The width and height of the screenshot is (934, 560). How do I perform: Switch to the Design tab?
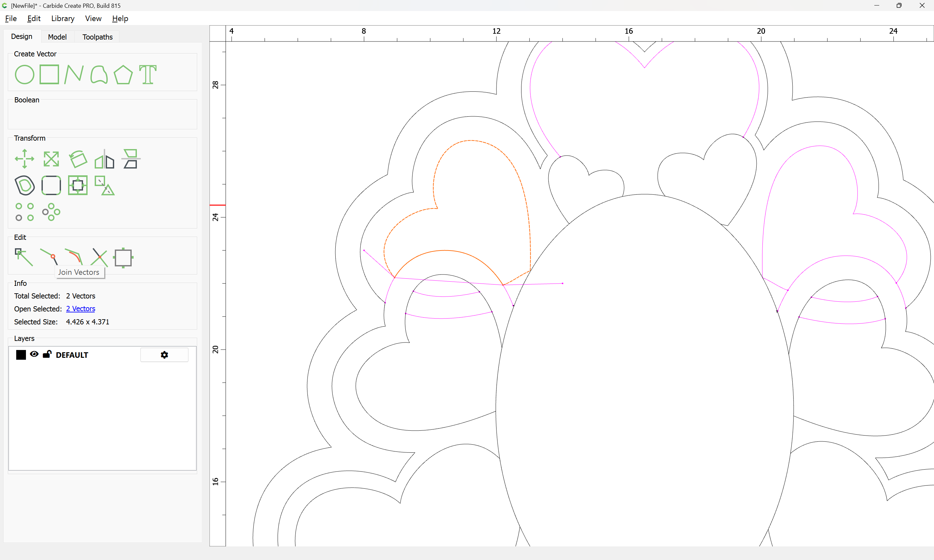pyautogui.click(x=22, y=37)
